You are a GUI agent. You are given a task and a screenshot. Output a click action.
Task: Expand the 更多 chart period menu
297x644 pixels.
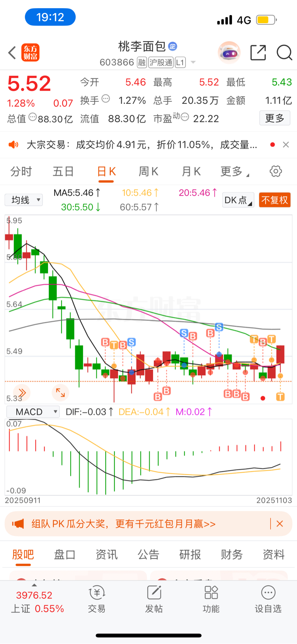pos(235,171)
